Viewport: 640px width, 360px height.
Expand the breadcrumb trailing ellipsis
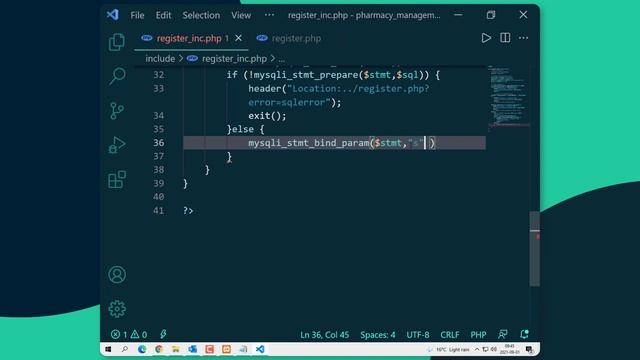coord(282,59)
